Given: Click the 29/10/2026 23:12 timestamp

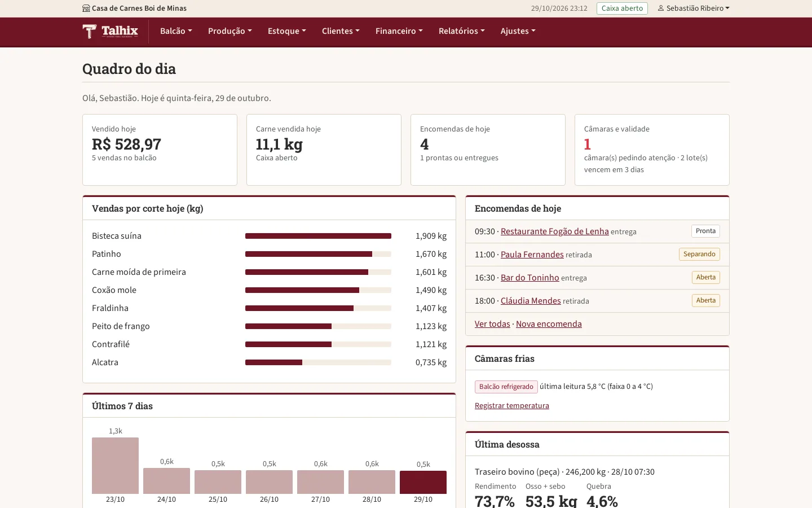Looking at the screenshot, I should [559, 8].
